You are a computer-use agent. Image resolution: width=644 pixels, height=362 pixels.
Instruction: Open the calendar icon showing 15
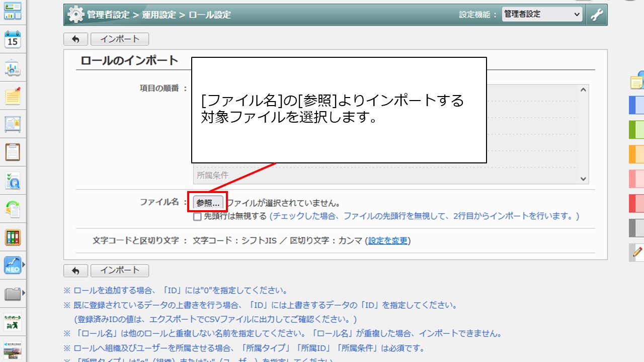click(x=13, y=39)
